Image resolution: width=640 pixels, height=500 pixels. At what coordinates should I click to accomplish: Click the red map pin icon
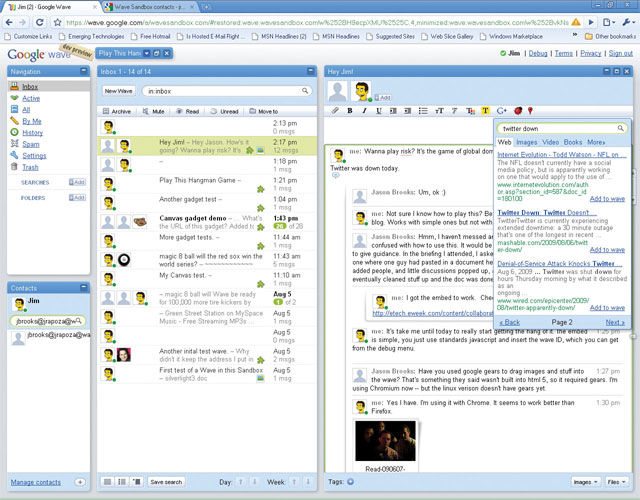tap(530, 111)
